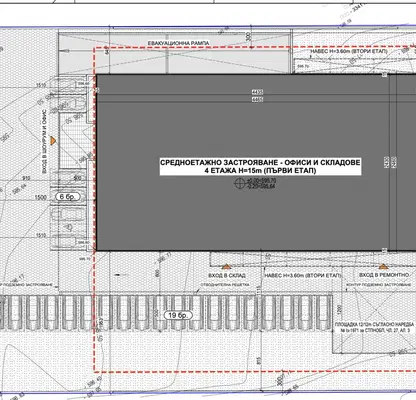Click the КОНТУР ПОДЗЕМНО ЗАСТРОЯВАНЕ label on right
This screenshot has height=400, width=416.
click(x=378, y=285)
